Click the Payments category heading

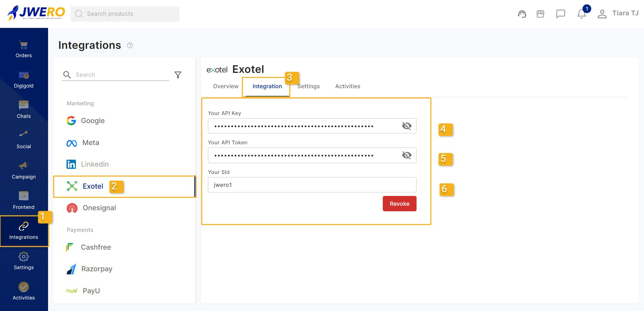click(80, 230)
